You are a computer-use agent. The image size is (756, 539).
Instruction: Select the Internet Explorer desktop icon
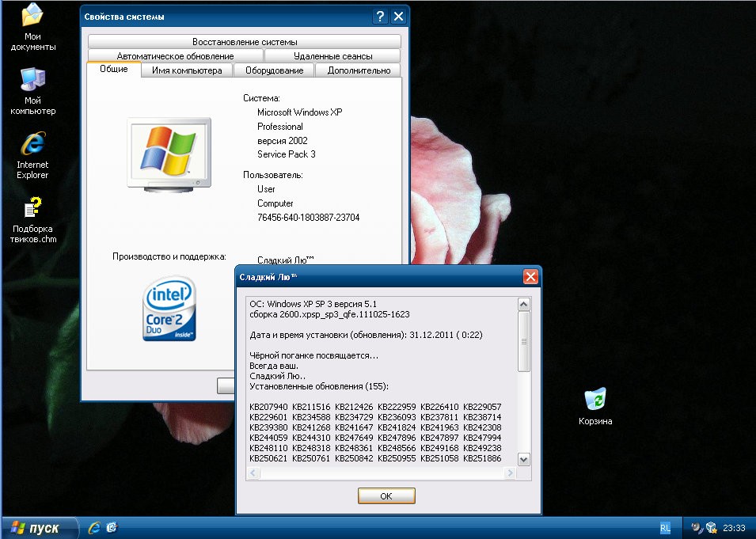coord(32,155)
